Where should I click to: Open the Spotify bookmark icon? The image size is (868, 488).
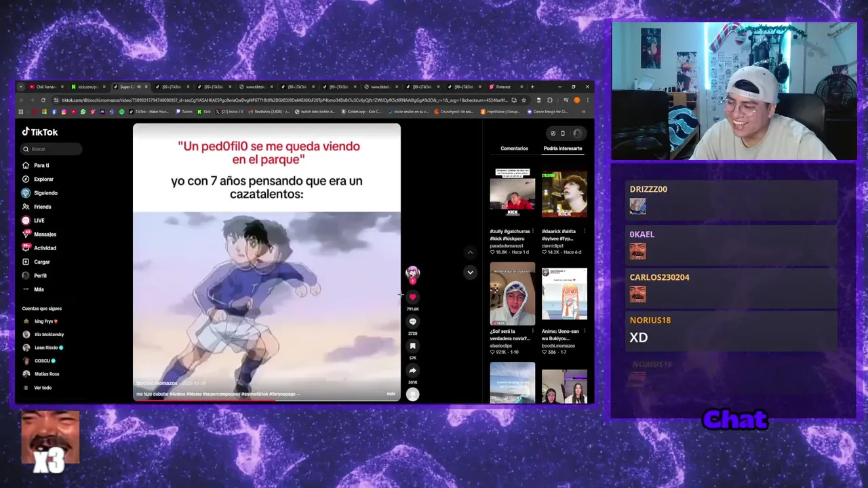click(122, 112)
